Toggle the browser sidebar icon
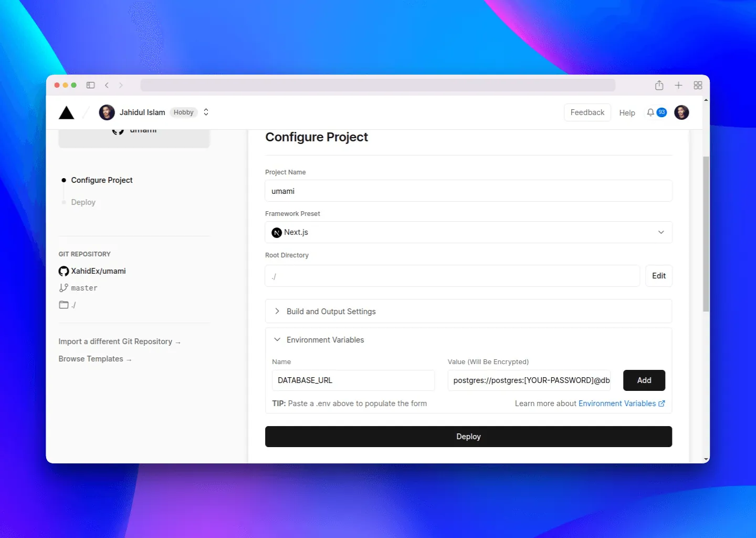756x538 pixels. pyautogui.click(x=91, y=85)
